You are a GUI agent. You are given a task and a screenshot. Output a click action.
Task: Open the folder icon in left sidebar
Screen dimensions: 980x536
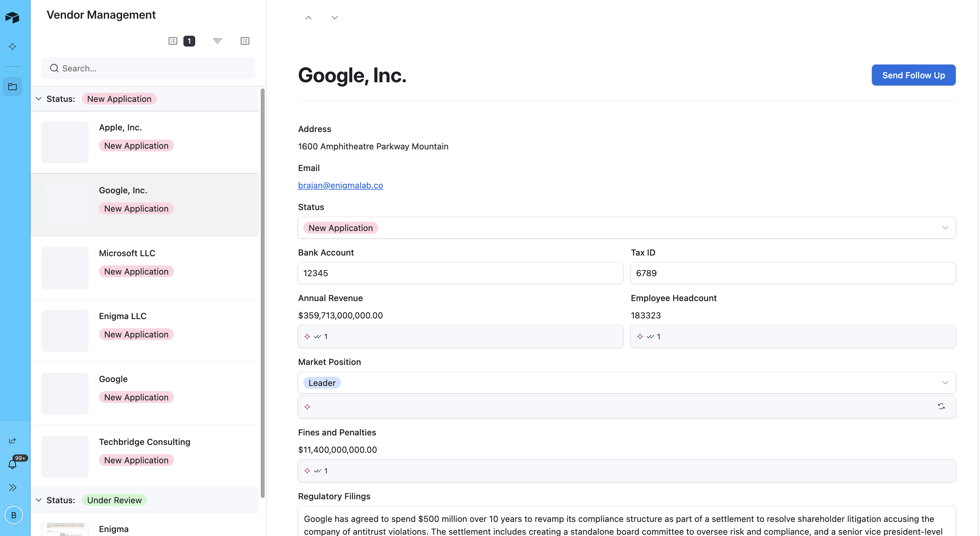point(12,87)
